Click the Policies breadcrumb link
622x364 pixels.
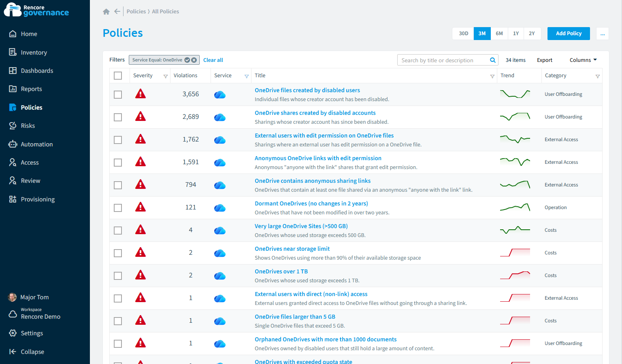click(x=136, y=11)
